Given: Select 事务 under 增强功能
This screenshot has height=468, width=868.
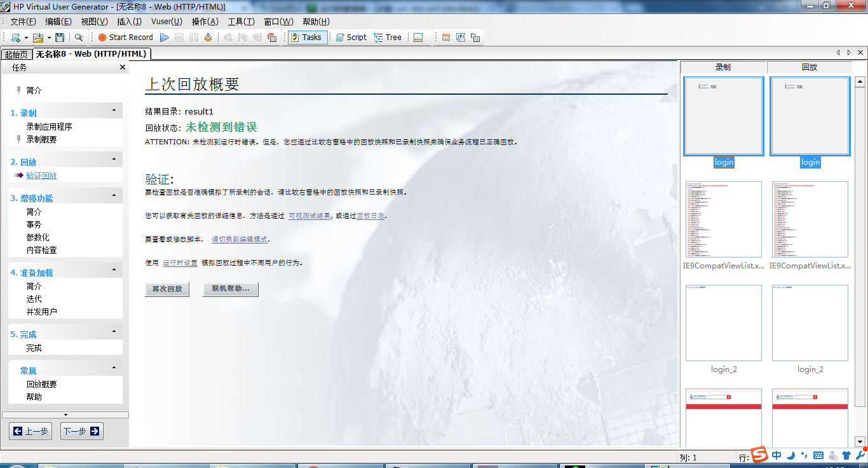Looking at the screenshot, I should click(x=34, y=224).
